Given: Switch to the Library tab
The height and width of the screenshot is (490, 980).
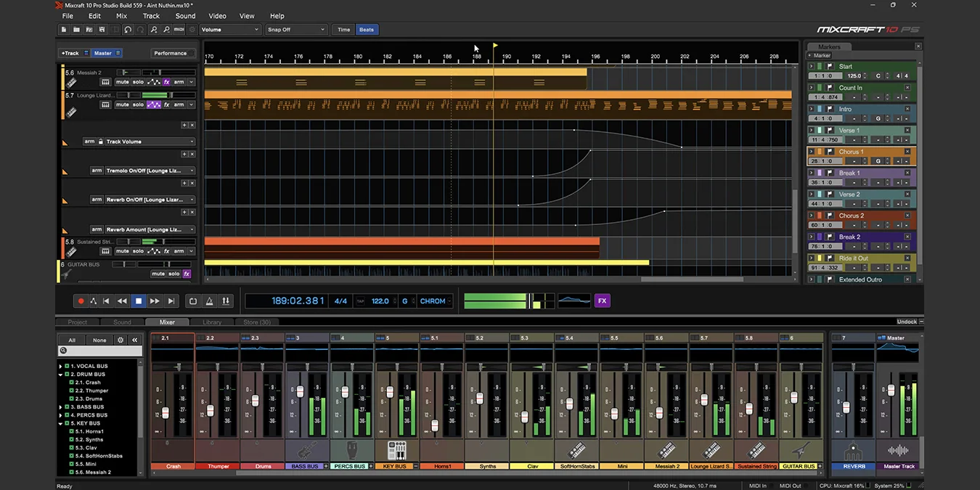Looking at the screenshot, I should pyautogui.click(x=213, y=322).
